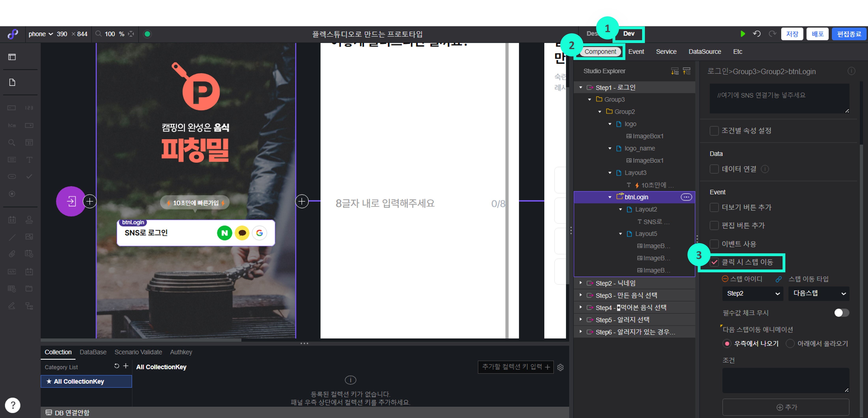The image size is (868, 418).
Task: Open the info icon beside btnLogin breadcrumb
Action: [x=851, y=71]
